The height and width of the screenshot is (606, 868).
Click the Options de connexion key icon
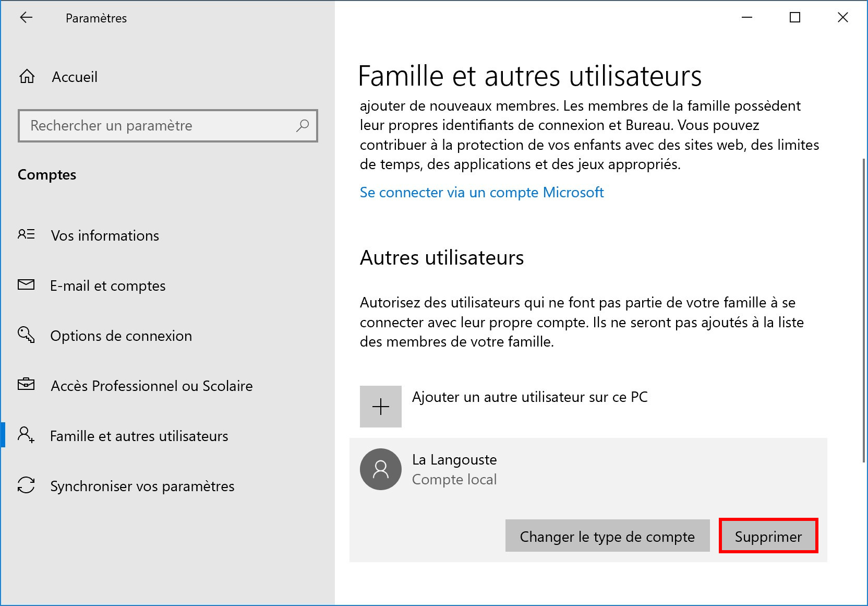click(x=26, y=335)
